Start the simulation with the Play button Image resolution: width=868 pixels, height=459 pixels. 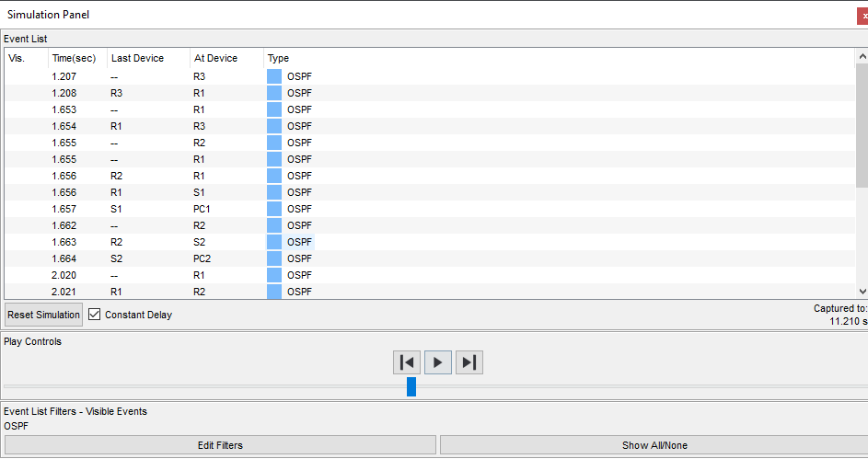[438, 362]
